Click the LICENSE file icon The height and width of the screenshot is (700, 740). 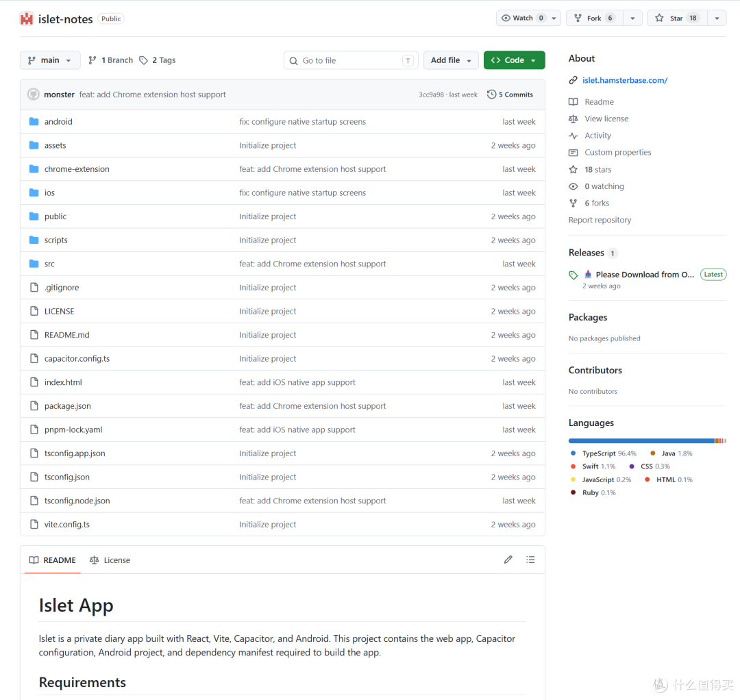click(x=34, y=311)
